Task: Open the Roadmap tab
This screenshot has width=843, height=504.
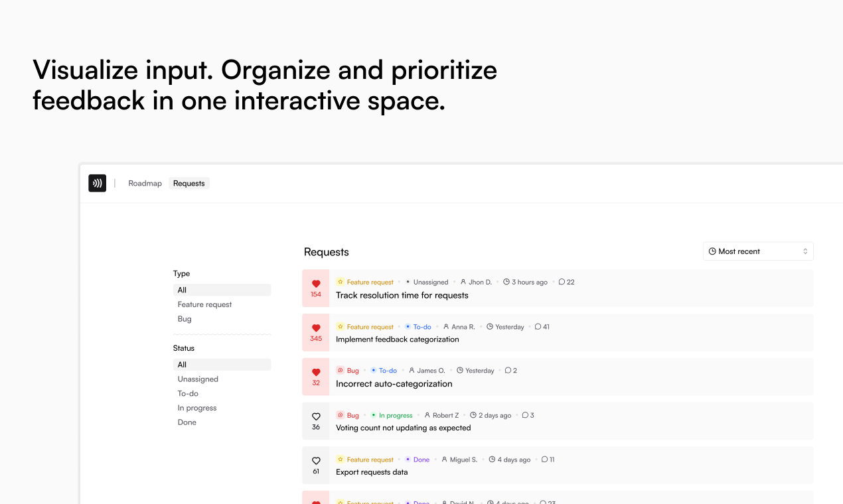Action: (x=145, y=184)
